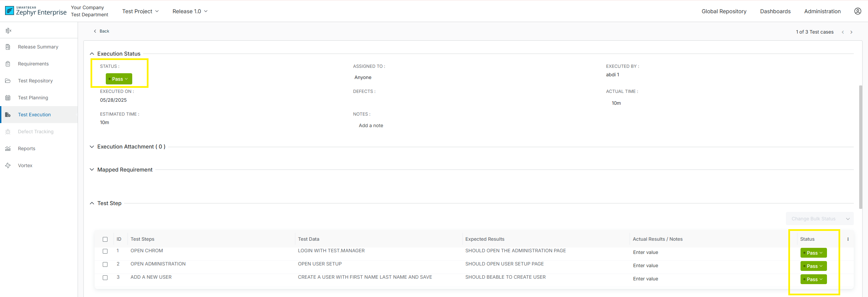Image resolution: width=868 pixels, height=297 pixels.
Task: Click the Reports chart icon
Action: click(8, 148)
